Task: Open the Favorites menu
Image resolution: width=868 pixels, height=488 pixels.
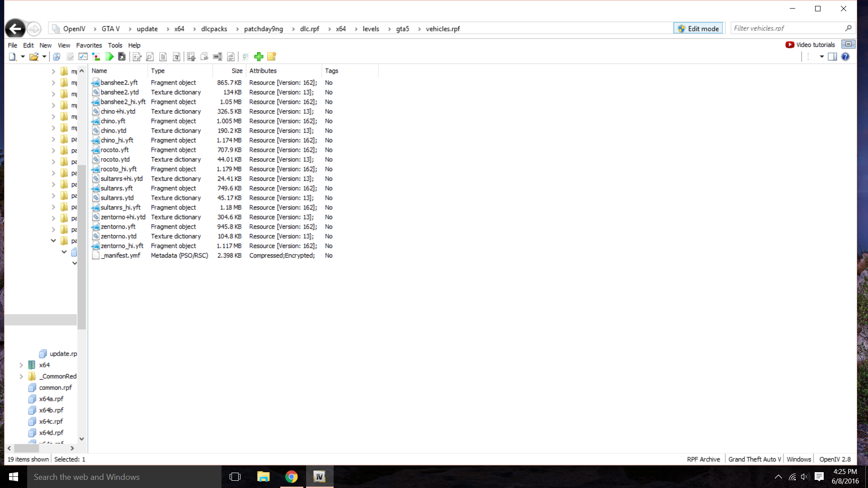Action: pos(89,45)
